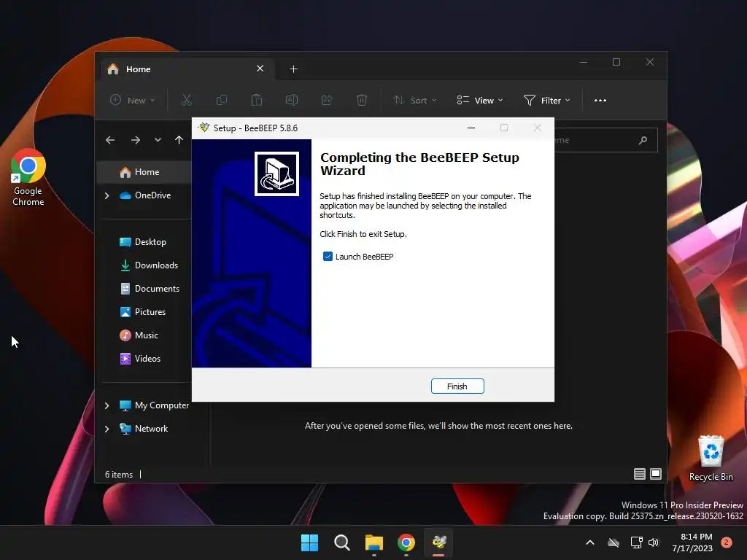Open the New menu in File Explorer

pos(133,101)
